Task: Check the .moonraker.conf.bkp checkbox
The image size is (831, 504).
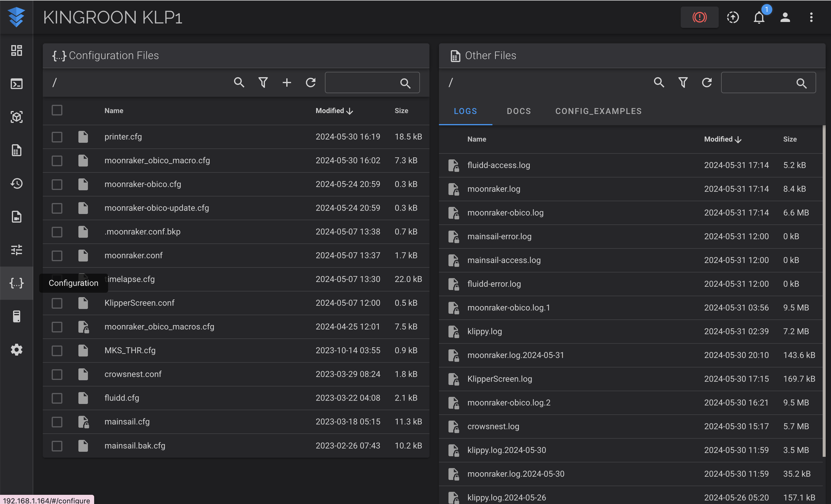Action: click(57, 232)
